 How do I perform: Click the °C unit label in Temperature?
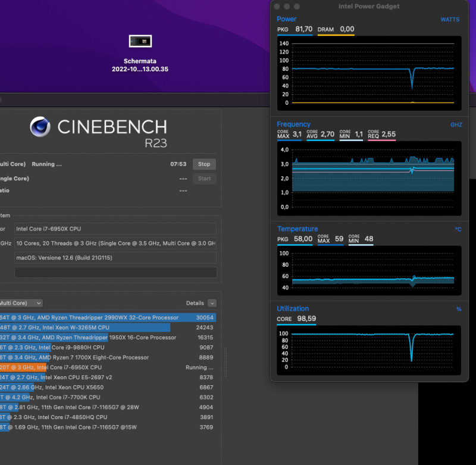(458, 229)
